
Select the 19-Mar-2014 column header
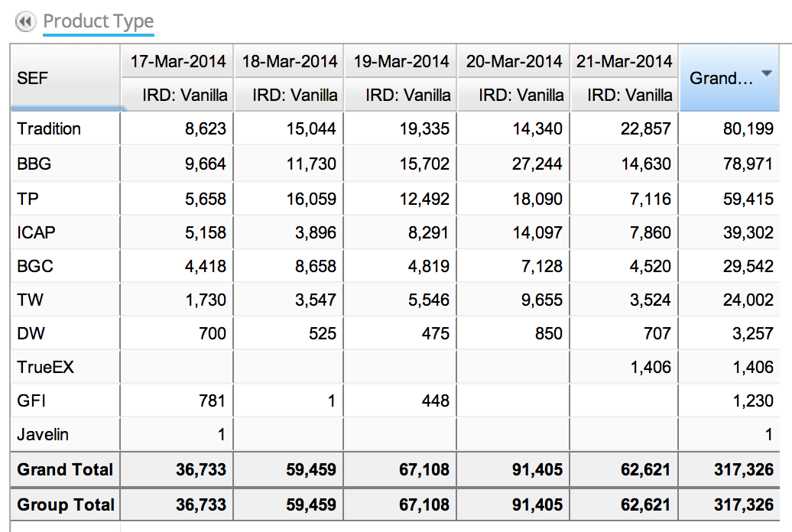[x=401, y=62]
